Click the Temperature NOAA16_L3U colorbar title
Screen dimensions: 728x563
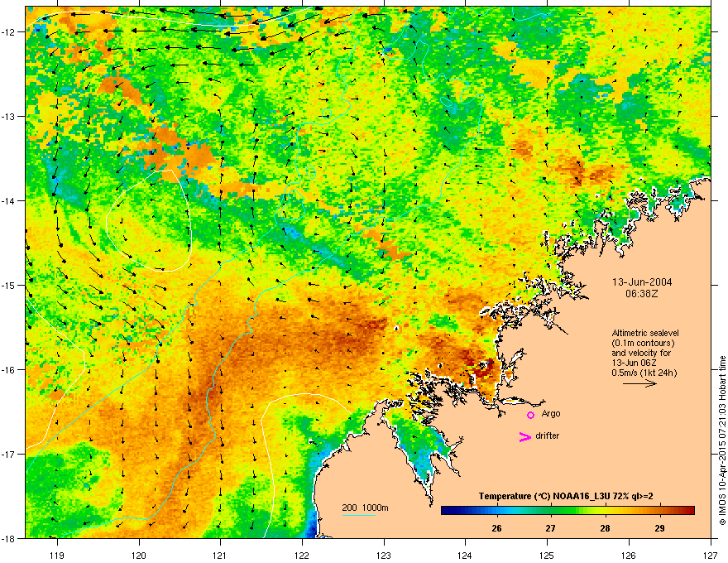coord(566,496)
